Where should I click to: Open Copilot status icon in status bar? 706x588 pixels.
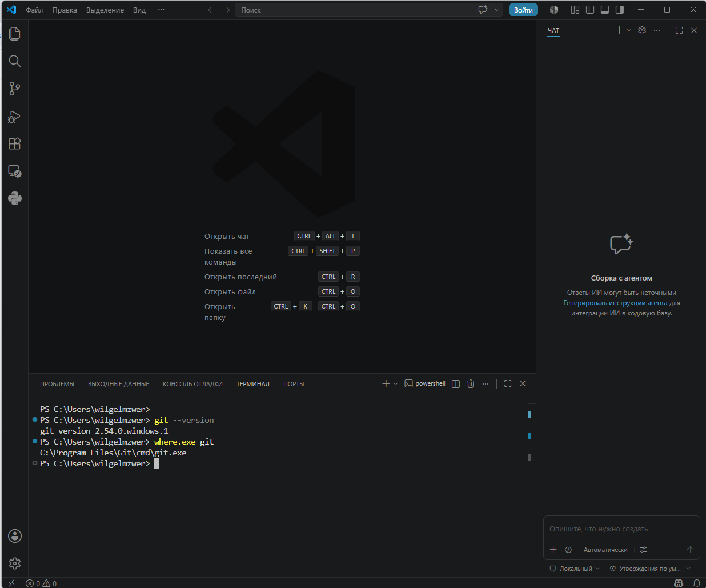coord(679,583)
